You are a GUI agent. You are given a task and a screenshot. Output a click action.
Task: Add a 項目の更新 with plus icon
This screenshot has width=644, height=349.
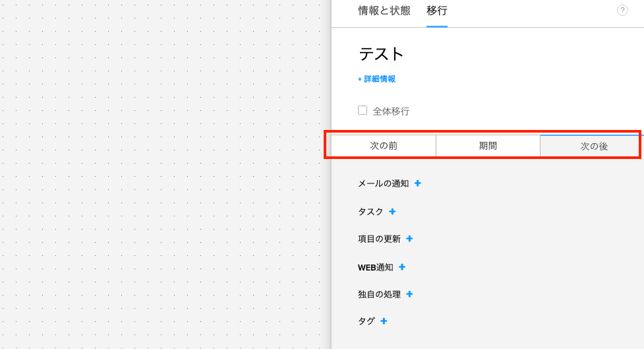pyautogui.click(x=409, y=238)
